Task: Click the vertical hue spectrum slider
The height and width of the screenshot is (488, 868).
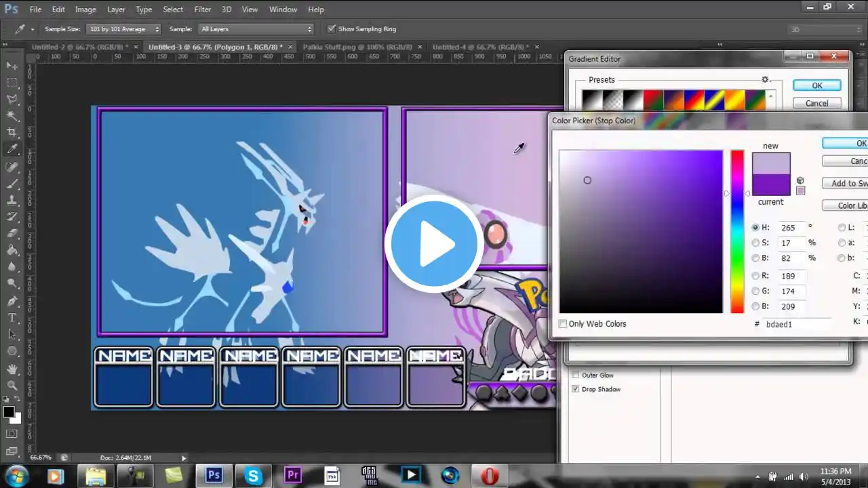Action: coord(737,232)
